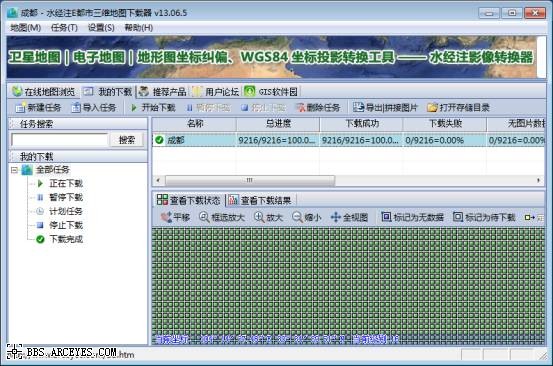Image resolution: width=553 pixels, height=366 pixels.
Task: Click 导出|拼接图片 export images icon
Action: [x=358, y=107]
